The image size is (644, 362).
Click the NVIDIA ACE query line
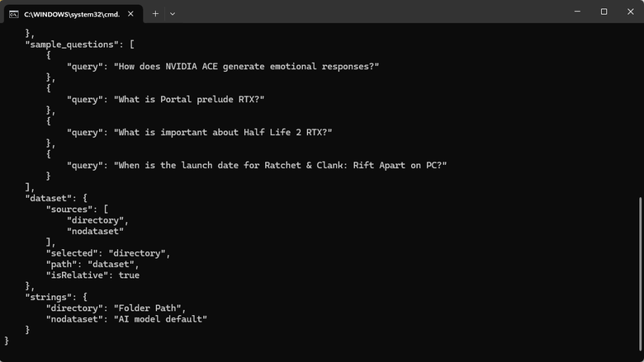pos(223,67)
